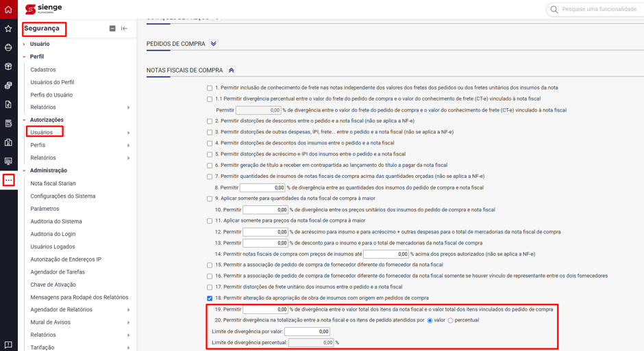The height and width of the screenshot is (351, 644).
Task: Search in 'Pesquise uma funcionalidade' field
Action: 599,9
